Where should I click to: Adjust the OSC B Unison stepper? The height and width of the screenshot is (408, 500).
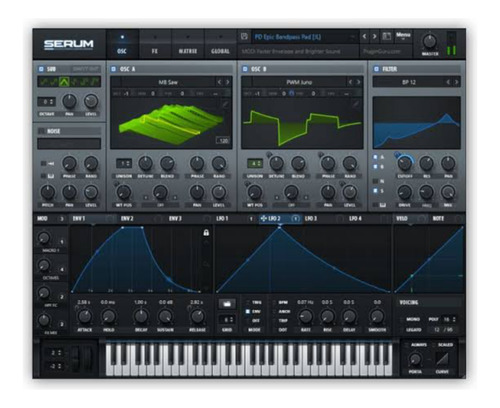(x=255, y=164)
